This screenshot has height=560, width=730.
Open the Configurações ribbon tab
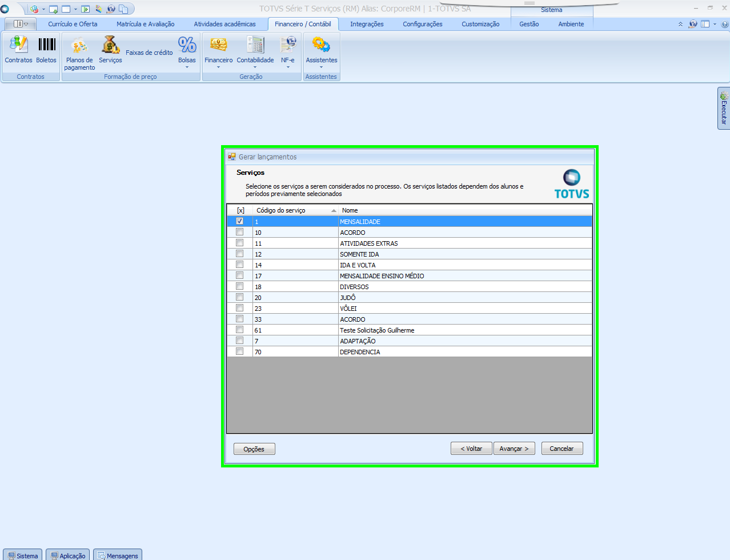pyautogui.click(x=423, y=24)
